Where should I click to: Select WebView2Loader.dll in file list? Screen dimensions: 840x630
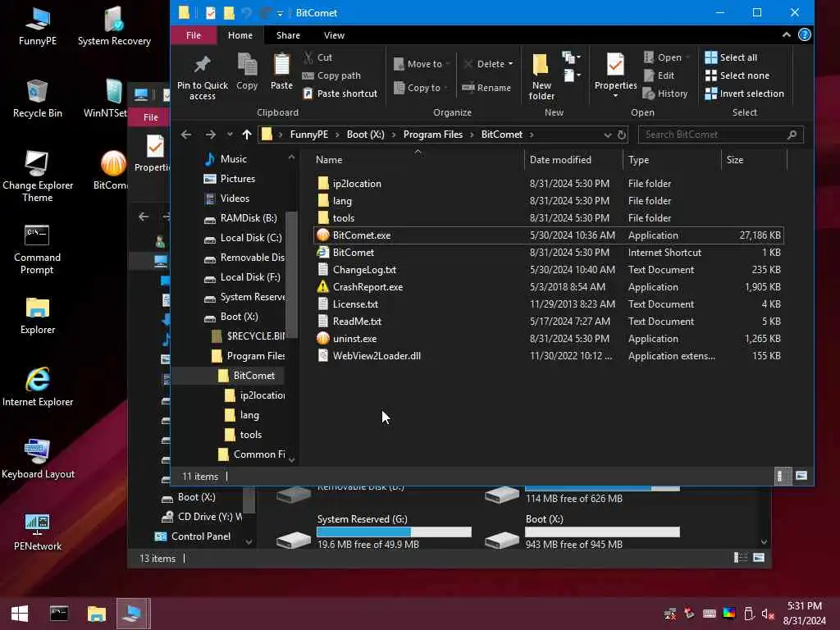coord(549,356)
